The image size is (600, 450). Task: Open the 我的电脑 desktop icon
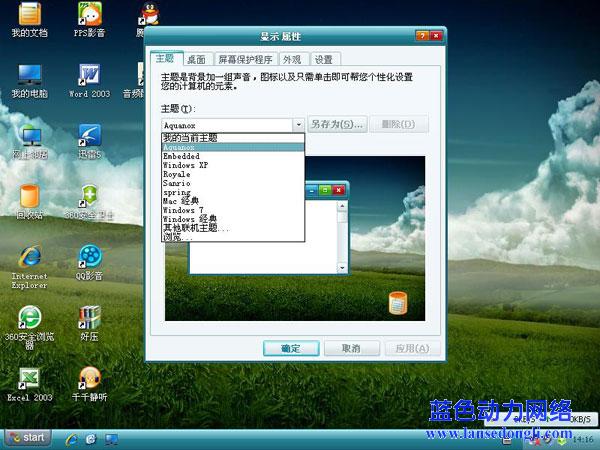(29, 81)
